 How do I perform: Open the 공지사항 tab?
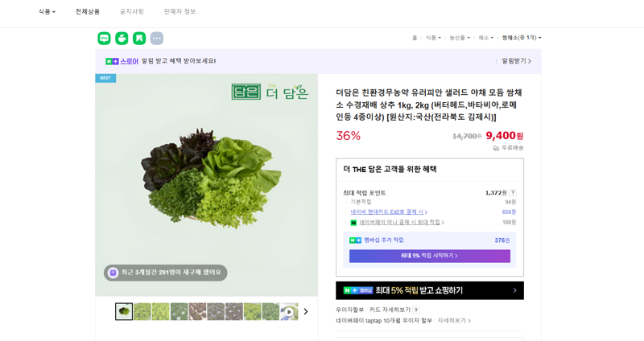tap(132, 11)
